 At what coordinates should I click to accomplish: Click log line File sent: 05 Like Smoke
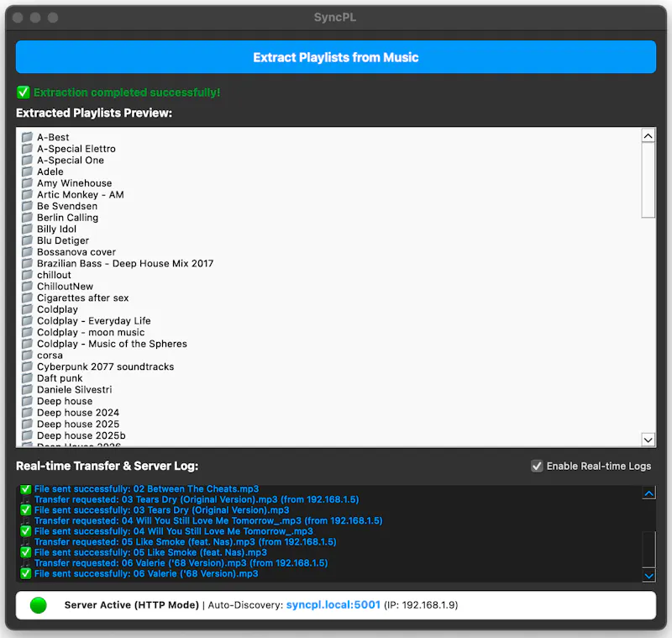coord(150,551)
